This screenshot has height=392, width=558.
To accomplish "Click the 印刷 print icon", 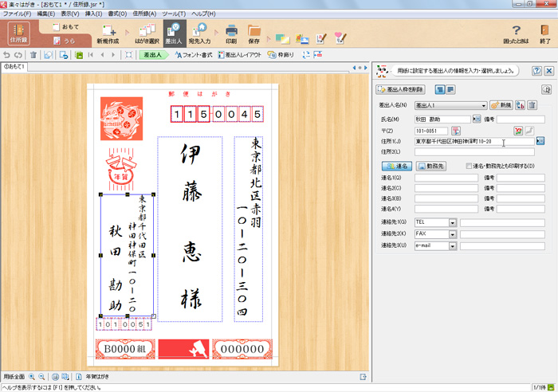I will pos(230,33).
